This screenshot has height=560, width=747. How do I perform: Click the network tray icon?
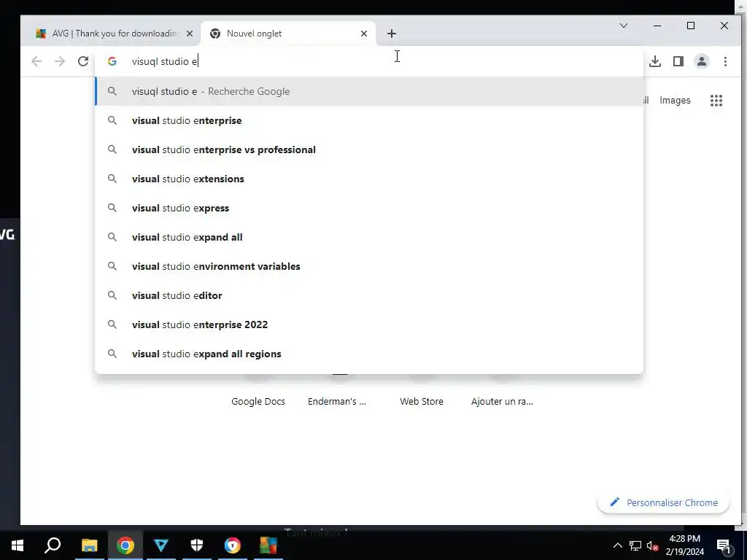click(x=635, y=545)
